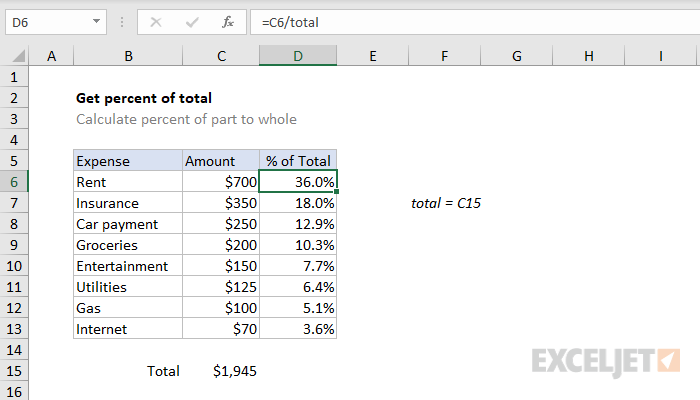
Task: Click the Get percent of total title cell
Action: click(x=143, y=98)
